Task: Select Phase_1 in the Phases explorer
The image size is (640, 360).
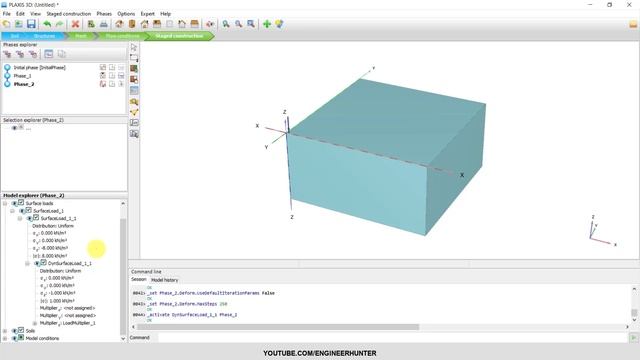Action: coord(22,76)
